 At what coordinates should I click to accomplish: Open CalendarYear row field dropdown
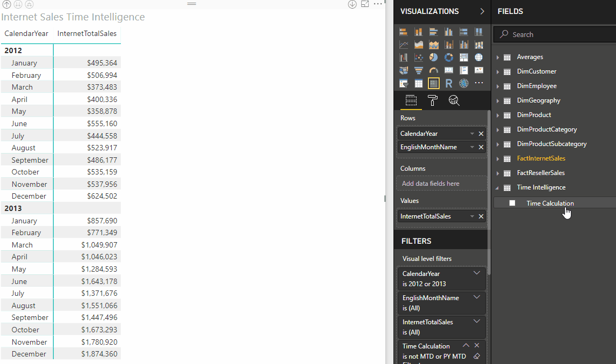[472, 134]
